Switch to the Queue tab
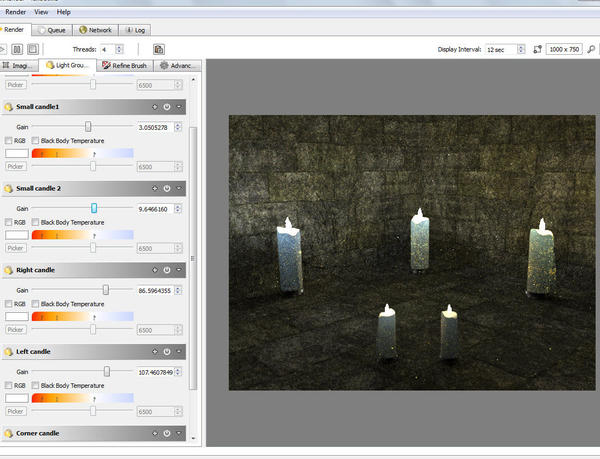600x459 pixels. pyautogui.click(x=50, y=30)
